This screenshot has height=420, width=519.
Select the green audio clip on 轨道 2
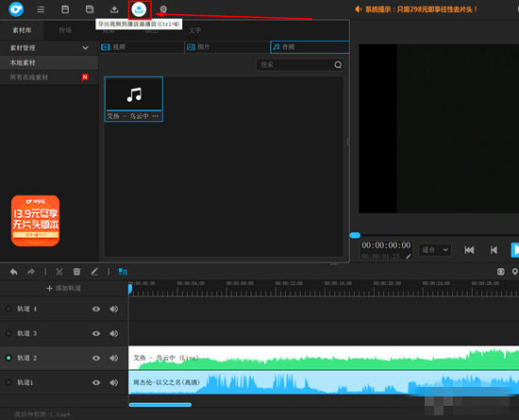tap(324, 358)
